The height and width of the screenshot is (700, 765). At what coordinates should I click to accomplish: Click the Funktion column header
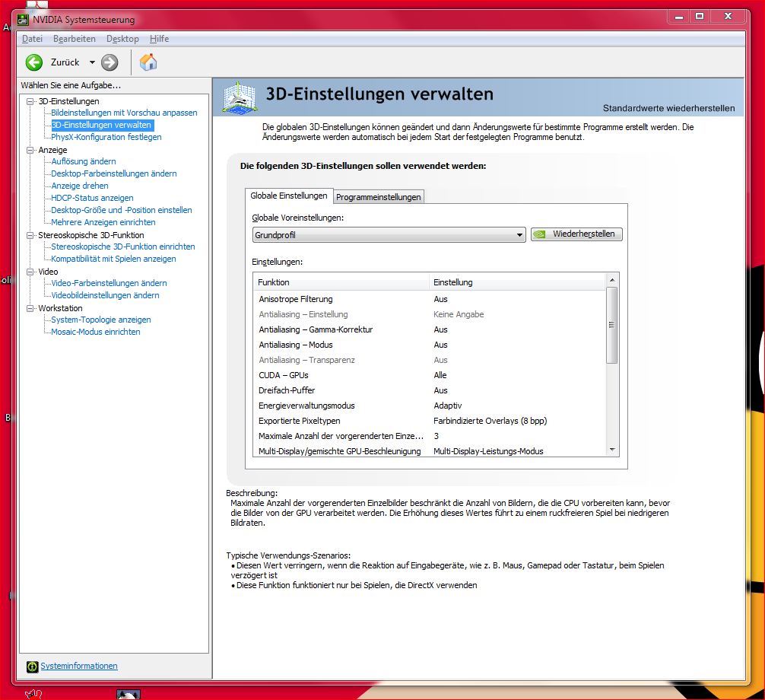point(341,282)
